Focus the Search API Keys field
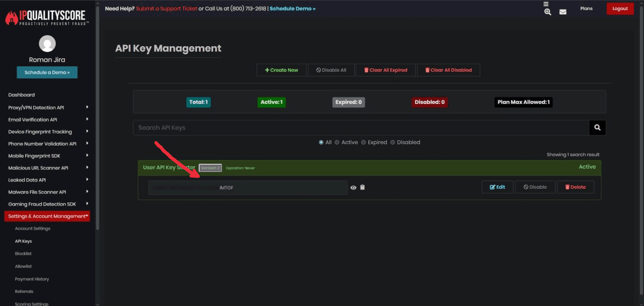 click(361, 128)
